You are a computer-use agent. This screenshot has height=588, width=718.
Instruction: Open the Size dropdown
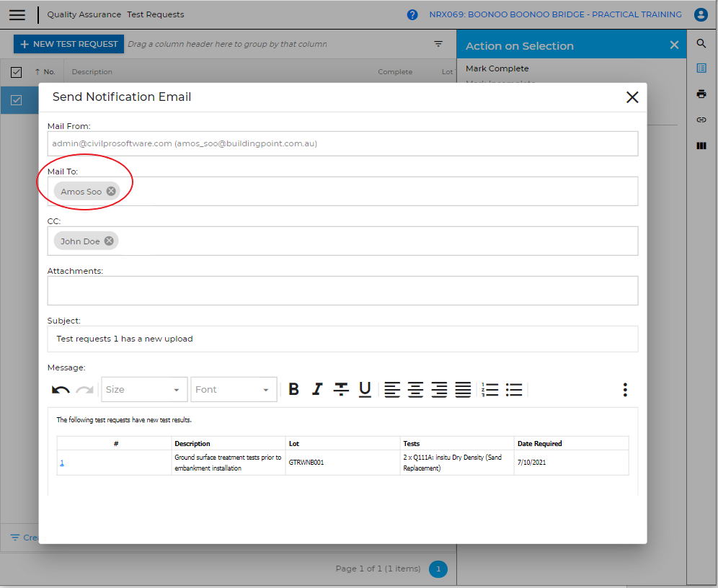pyautogui.click(x=144, y=390)
